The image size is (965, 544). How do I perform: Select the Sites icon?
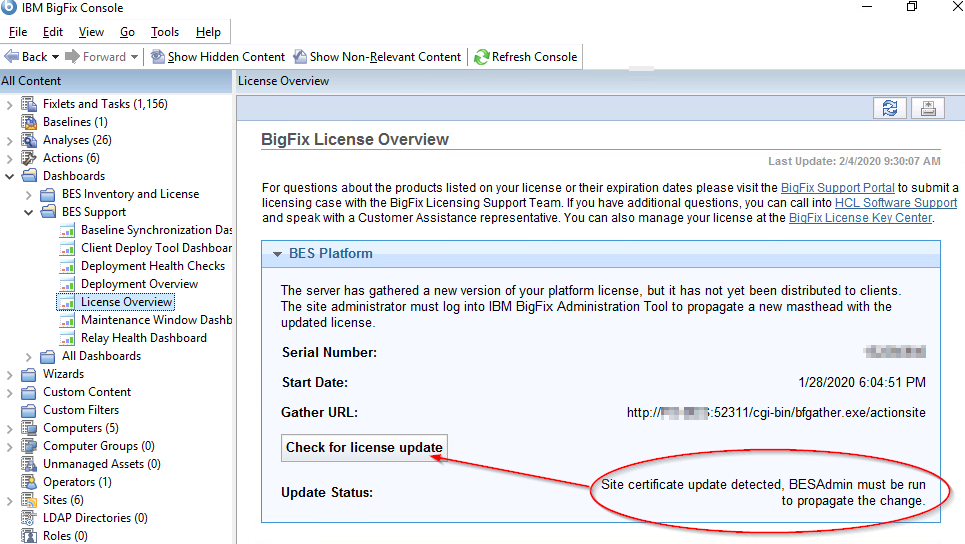tap(29, 500)
